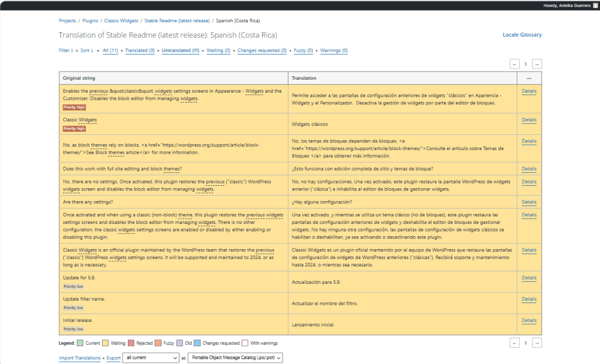Screen dimensions: 600x364
Task: Open Details for 'Classic Widgets' string row
Action: [x=528, y=120]
